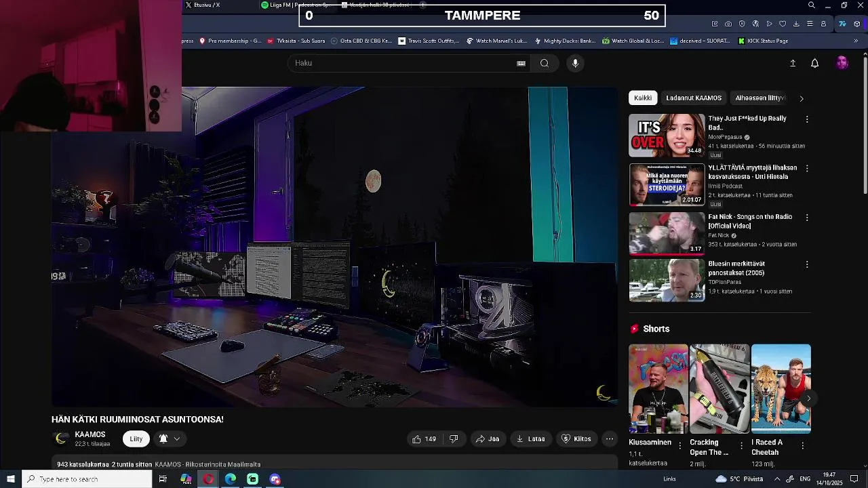Viewport: 868px width, 488px height.
Task: Open Bluesin merkittävät panostukset thumbnail
Action: point(667,280)
